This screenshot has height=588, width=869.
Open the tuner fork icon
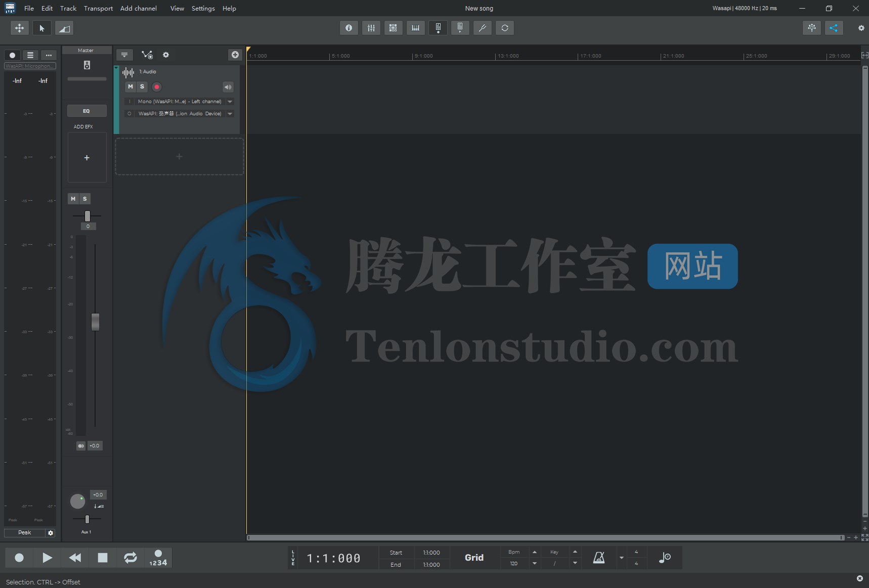(482, 28)
